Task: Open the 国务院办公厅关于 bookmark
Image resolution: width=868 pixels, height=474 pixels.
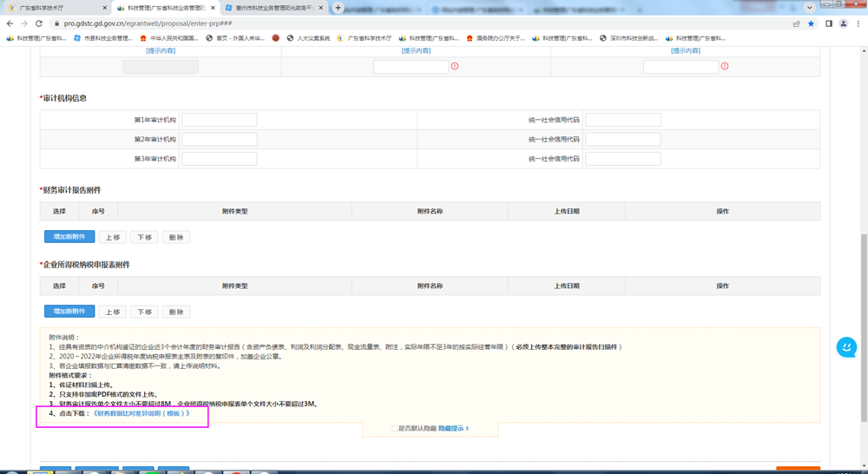Action: pos(496,38)
